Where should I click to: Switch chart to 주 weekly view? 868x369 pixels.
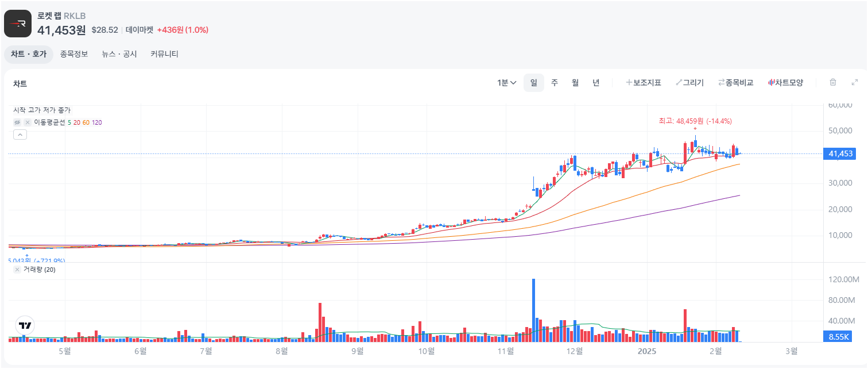tap(553, 82)
